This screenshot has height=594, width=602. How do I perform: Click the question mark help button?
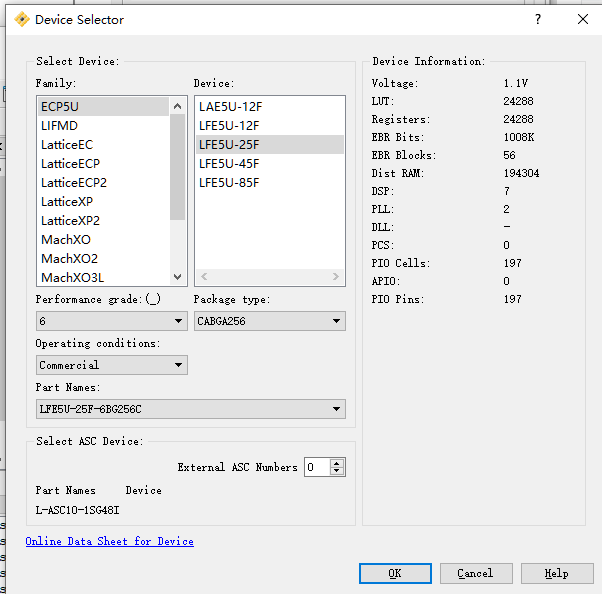[x=538, y=19]
